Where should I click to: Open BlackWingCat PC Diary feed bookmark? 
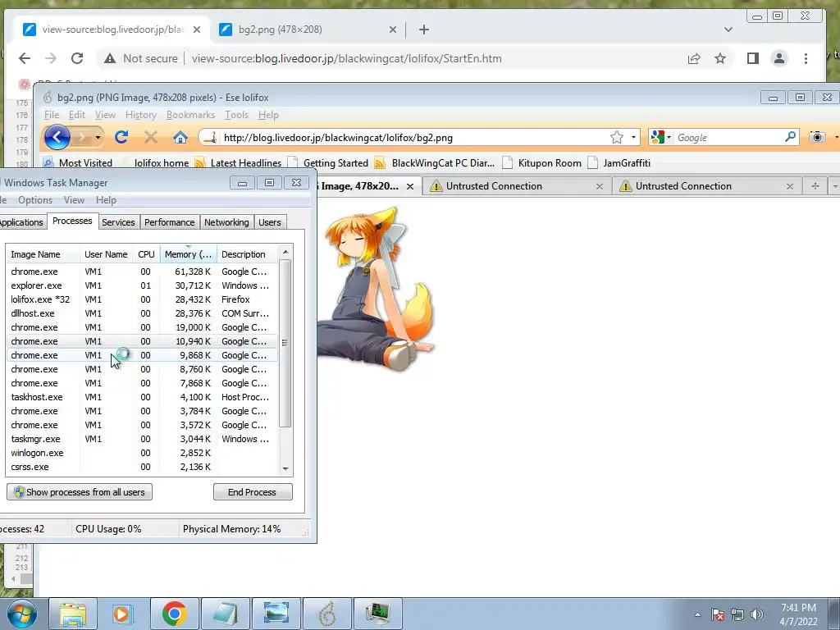click(x=435, y=163)
